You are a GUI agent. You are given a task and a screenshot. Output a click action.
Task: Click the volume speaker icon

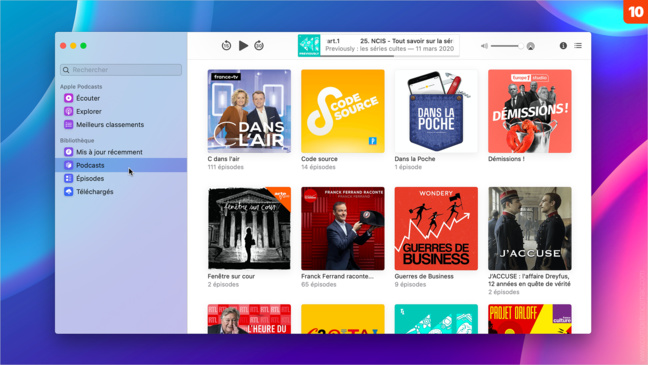point(484,46)
